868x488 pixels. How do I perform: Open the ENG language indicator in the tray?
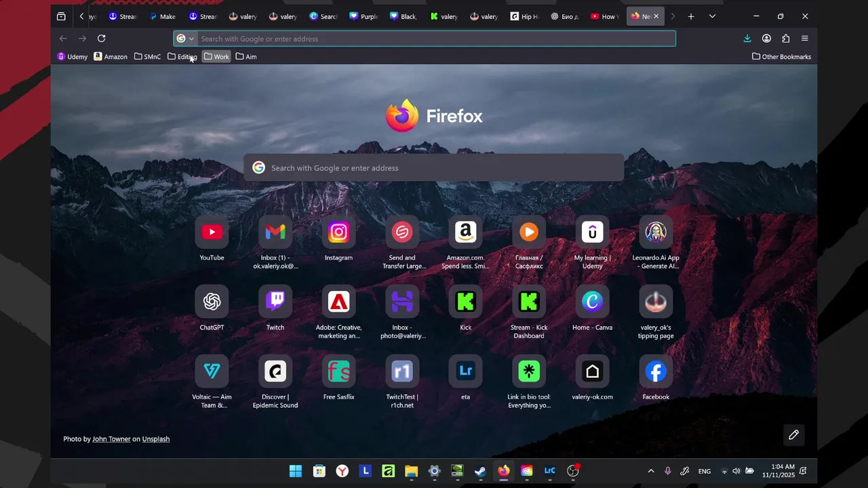point(705,471)
